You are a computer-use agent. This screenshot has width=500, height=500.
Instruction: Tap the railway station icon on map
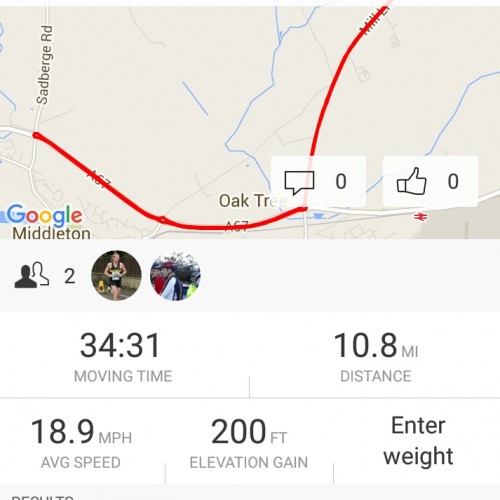pos(421,217)
